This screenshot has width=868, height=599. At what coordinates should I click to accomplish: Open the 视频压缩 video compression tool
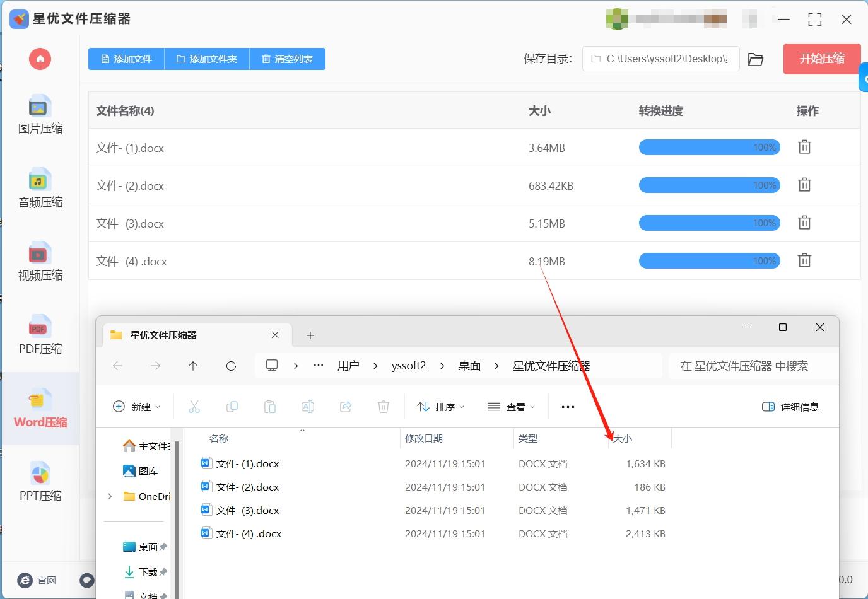(x=40, y=262)
